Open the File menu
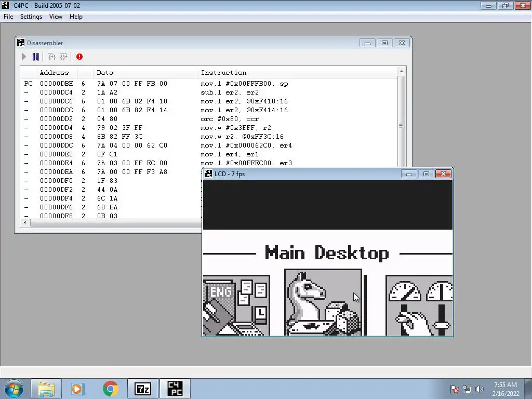The image size is (532, 399). coord(8,17)
